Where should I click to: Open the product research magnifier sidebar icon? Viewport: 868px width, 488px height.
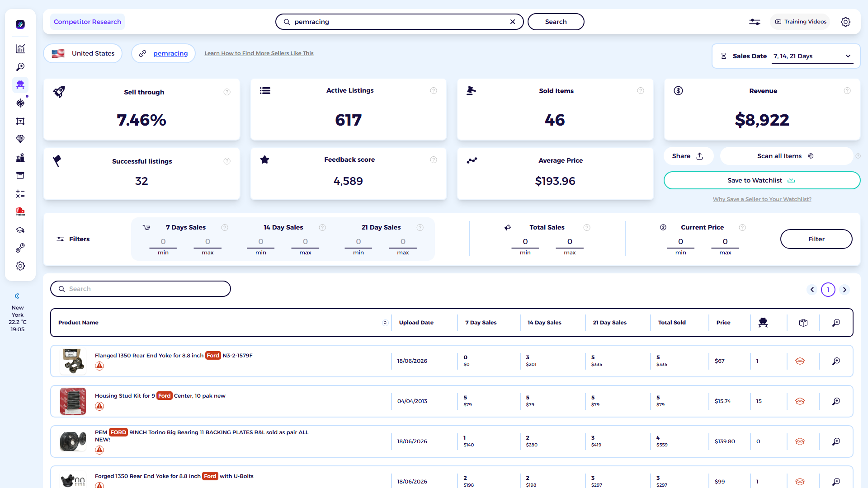(20, 67)
